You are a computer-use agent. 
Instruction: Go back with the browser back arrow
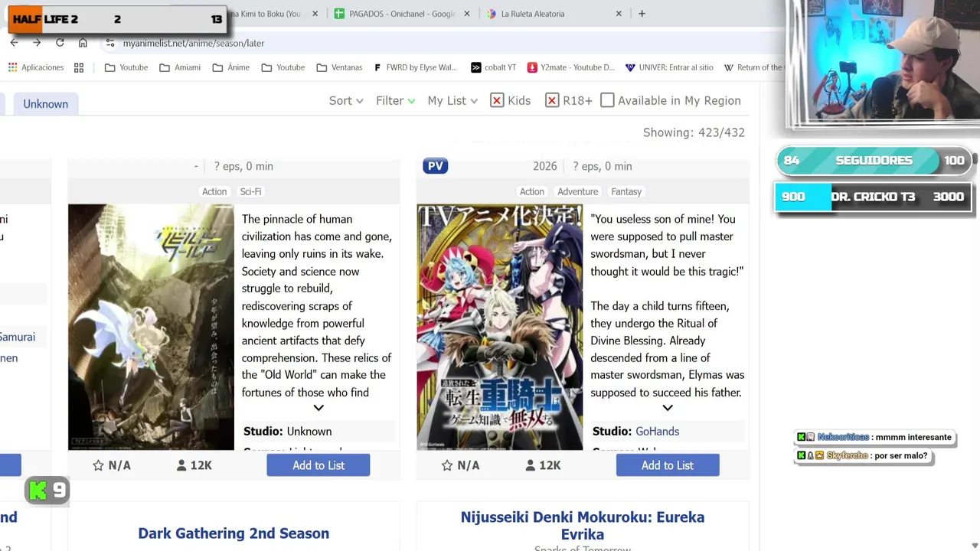tap(14, 43)
